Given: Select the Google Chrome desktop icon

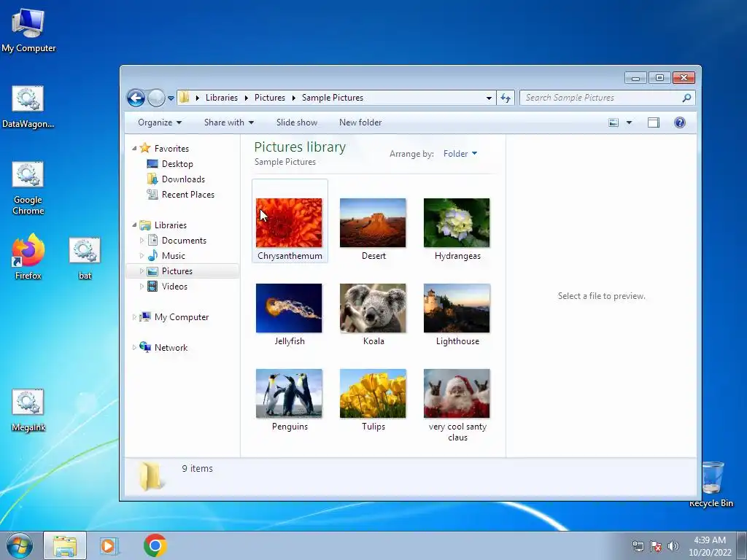Looking at the screenshot, I should (x=28, y=188).
